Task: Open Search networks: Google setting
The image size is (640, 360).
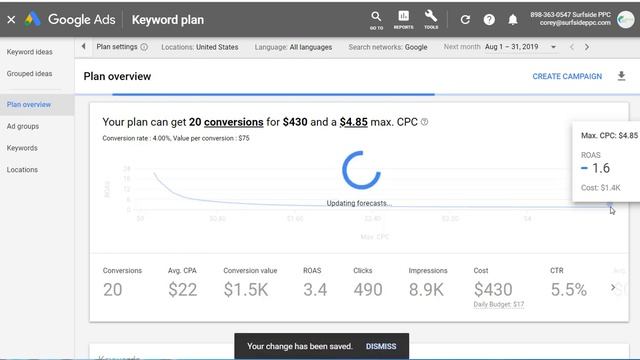Action: click(x=388, y=47)
